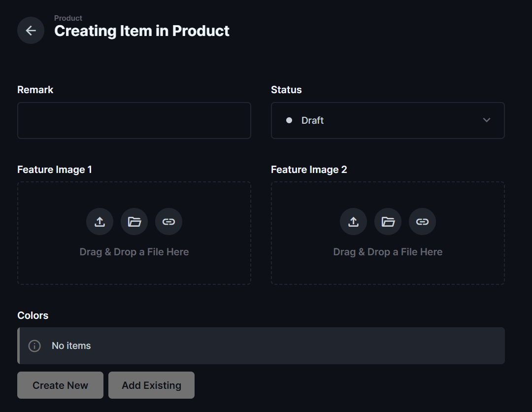This screenshot has height=412, width=532.
Task: Click the status indicator circle beside Draft
Action: click(289, 120)
